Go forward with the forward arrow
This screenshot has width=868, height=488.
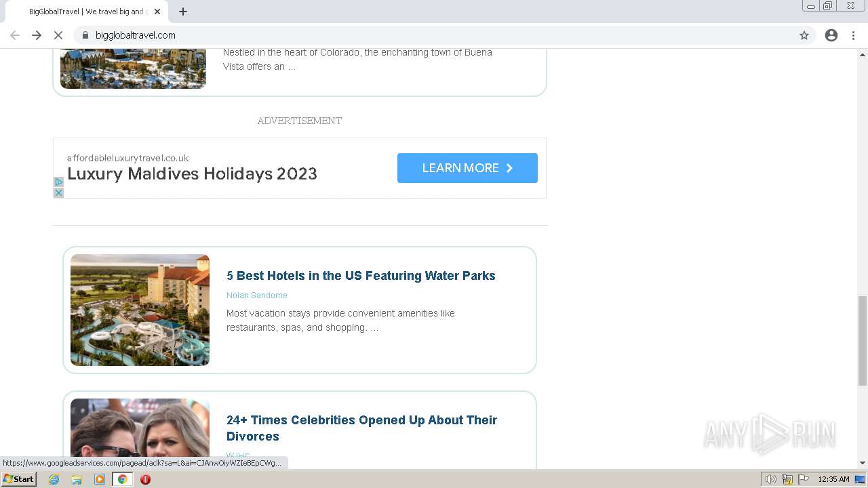[37, 35]
